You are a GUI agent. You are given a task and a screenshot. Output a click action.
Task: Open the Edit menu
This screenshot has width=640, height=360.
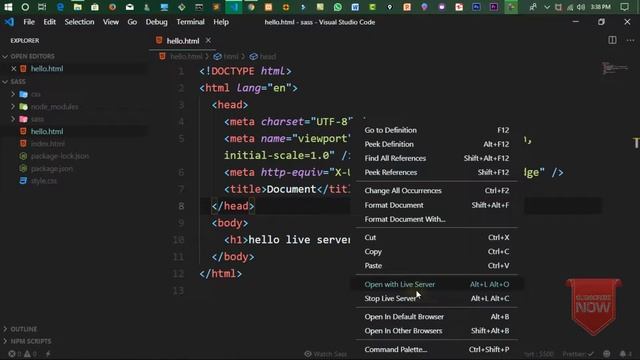point(49,22)
